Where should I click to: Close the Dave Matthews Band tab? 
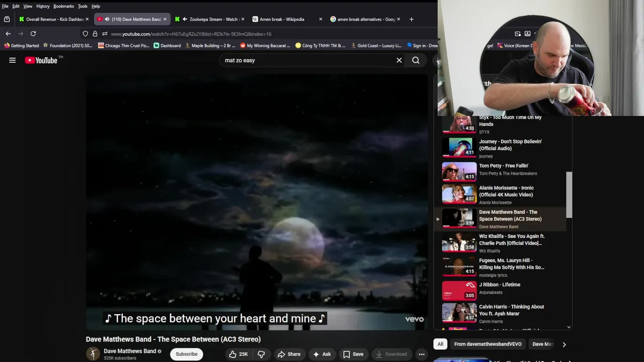coord(165,19)
